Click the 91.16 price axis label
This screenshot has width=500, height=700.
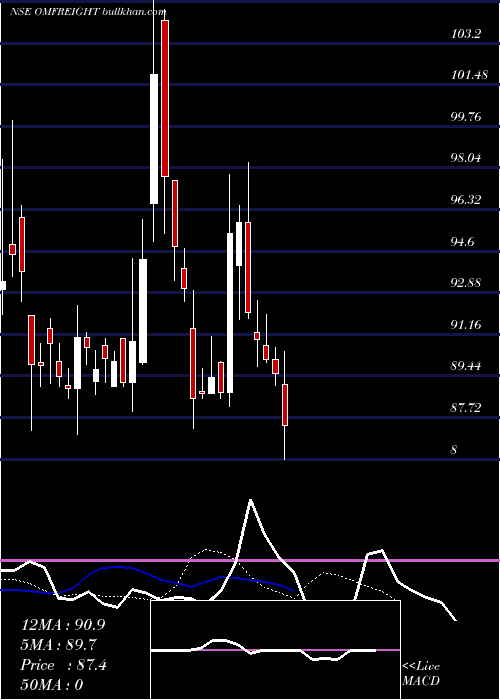[x=466, y=325]
